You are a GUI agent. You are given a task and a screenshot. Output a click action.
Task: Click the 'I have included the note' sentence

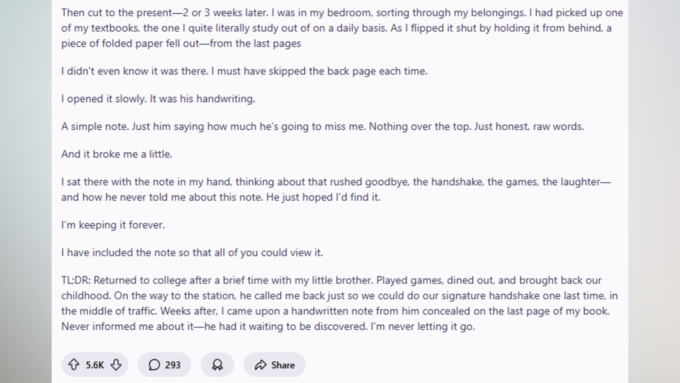tap(192, 253)
